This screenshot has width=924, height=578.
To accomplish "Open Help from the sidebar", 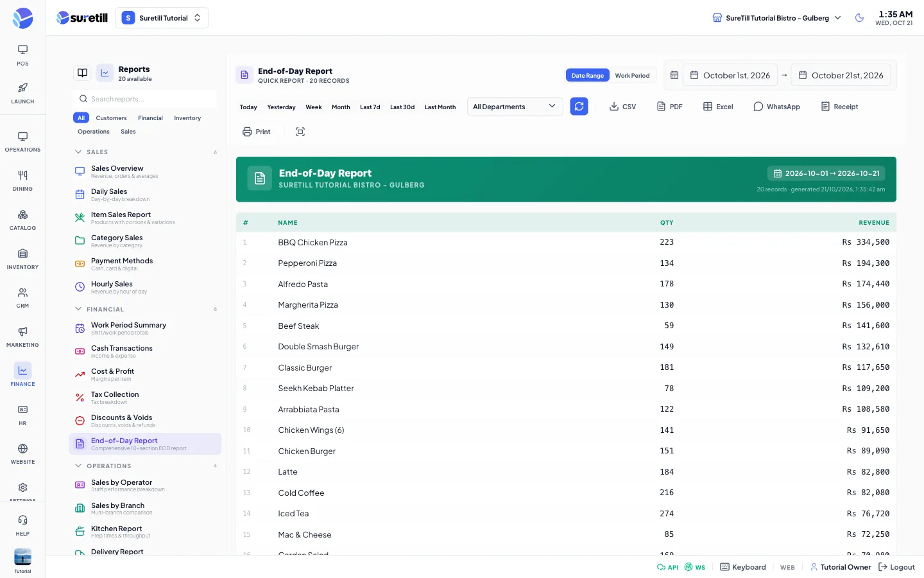I will [22, 525].
